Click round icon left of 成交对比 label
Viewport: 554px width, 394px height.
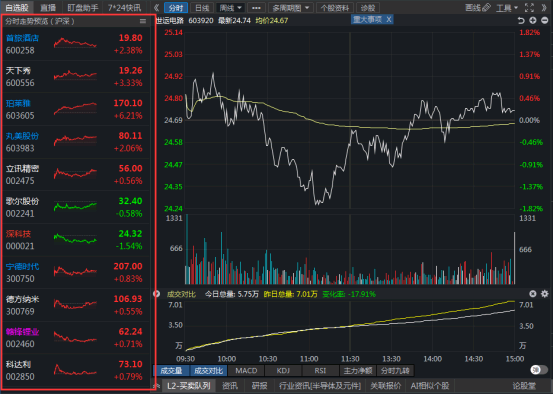tap(157, 294)
